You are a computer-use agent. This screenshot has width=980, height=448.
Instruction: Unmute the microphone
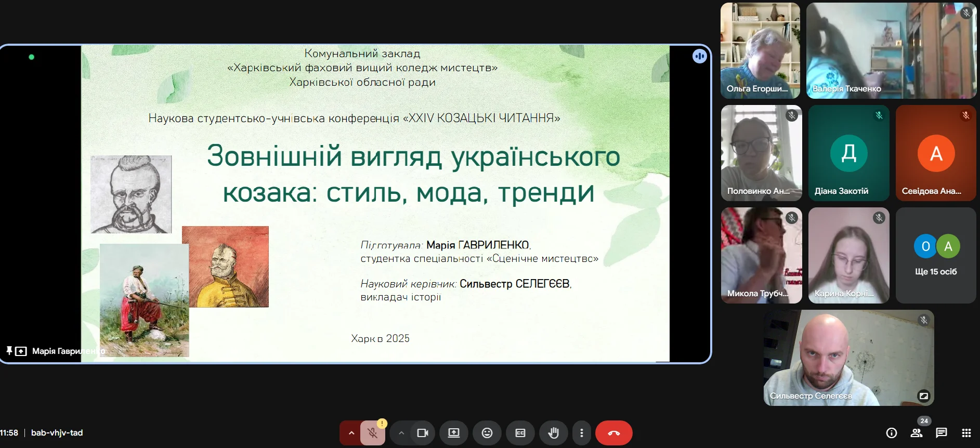point(372,433)
